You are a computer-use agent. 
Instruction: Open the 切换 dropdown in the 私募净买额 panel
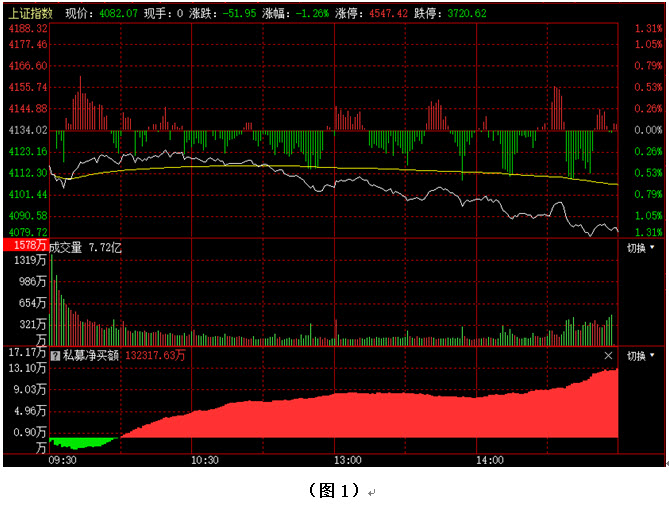click(x=641, y=356)
